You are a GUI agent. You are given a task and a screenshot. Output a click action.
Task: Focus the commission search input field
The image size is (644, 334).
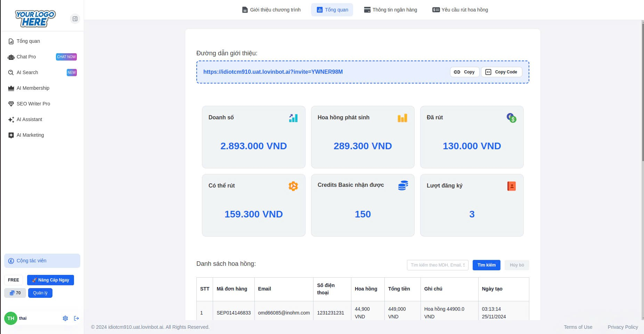(x=438, y=265)
